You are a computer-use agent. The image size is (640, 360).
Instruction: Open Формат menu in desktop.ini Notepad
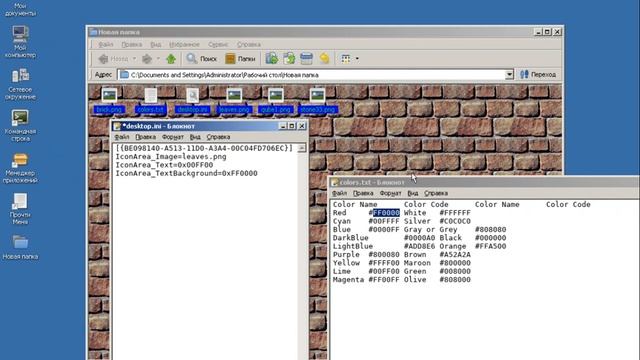tap(173, 137)
